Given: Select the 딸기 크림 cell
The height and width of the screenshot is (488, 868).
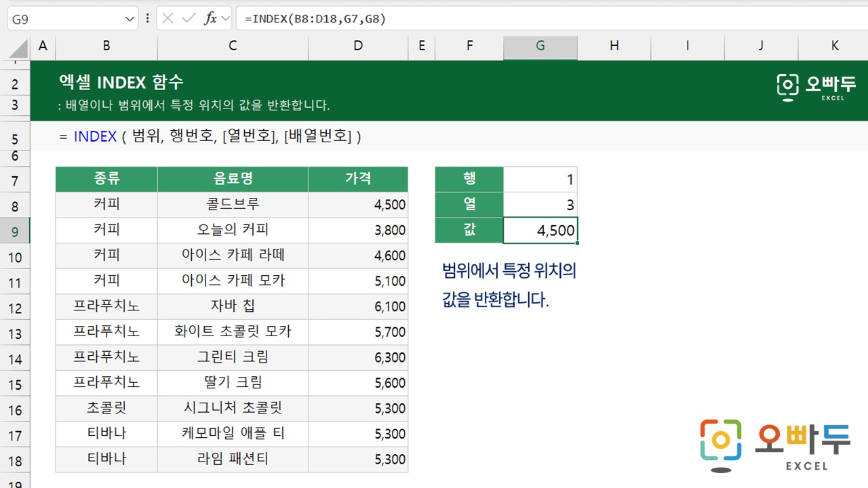Looking at the screenshot, I should pos(233,383).
